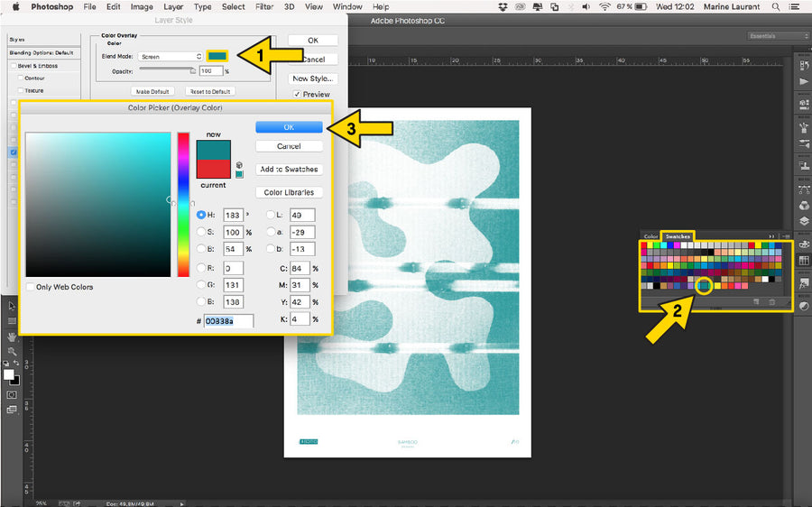812x507 pixels.
Task: Open the Blend Mode dropdown set to Screen
Action: 171,56
